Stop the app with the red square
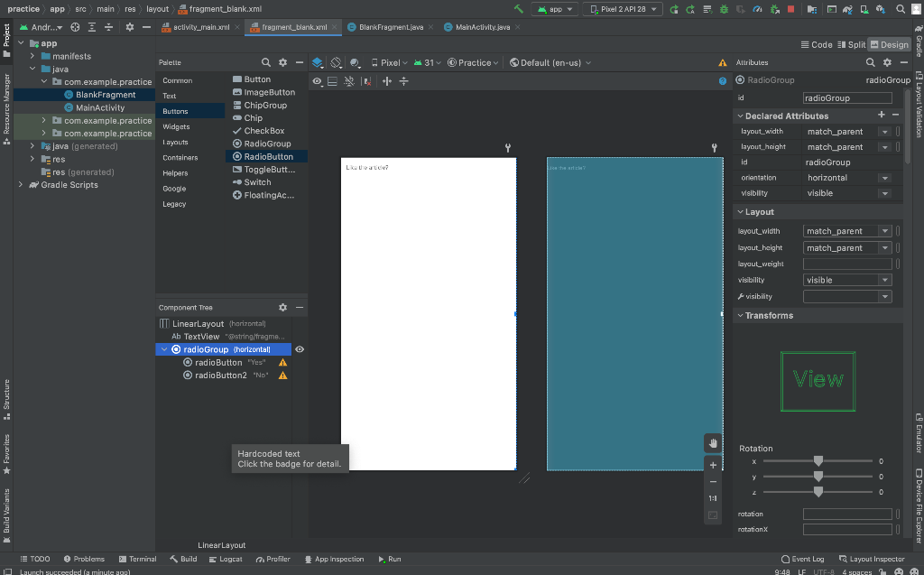 point(790,9)
